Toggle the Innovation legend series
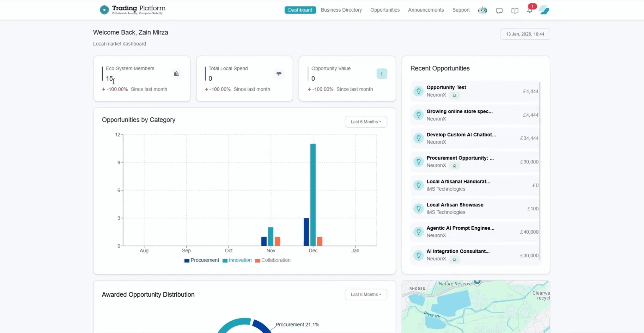 [237, 260]
